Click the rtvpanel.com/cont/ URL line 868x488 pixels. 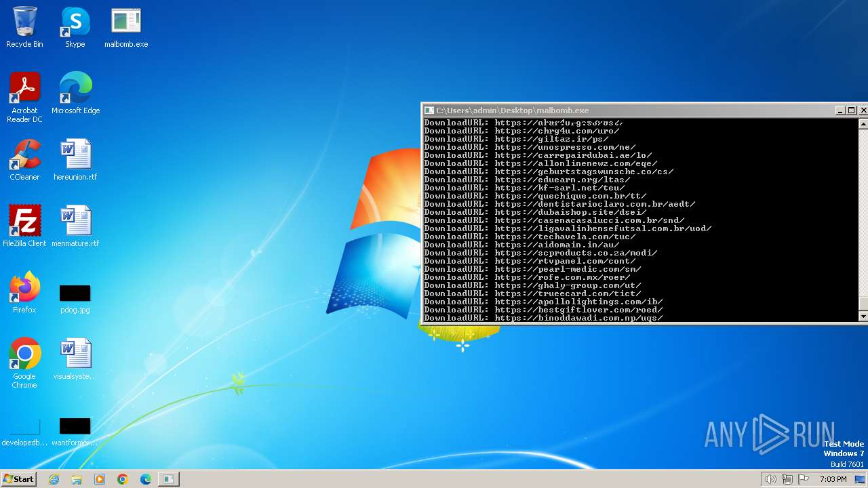[x=530, y=261]
